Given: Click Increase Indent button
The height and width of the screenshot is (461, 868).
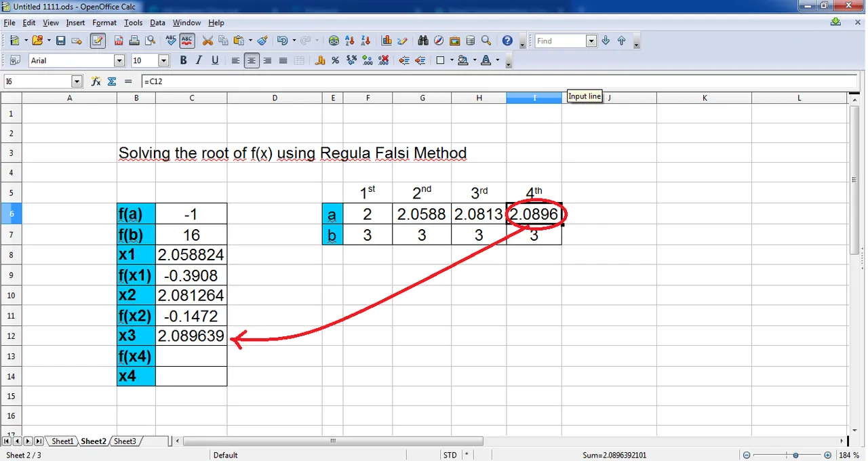Looking at the screenshot, I should tap(420, 60).
